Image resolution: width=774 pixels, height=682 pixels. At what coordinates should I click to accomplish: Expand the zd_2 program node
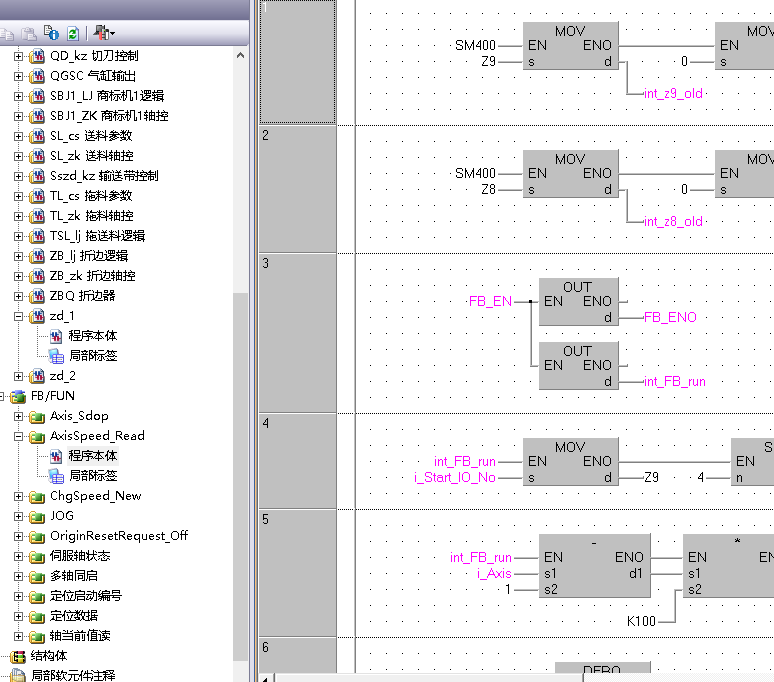(18, 376)
